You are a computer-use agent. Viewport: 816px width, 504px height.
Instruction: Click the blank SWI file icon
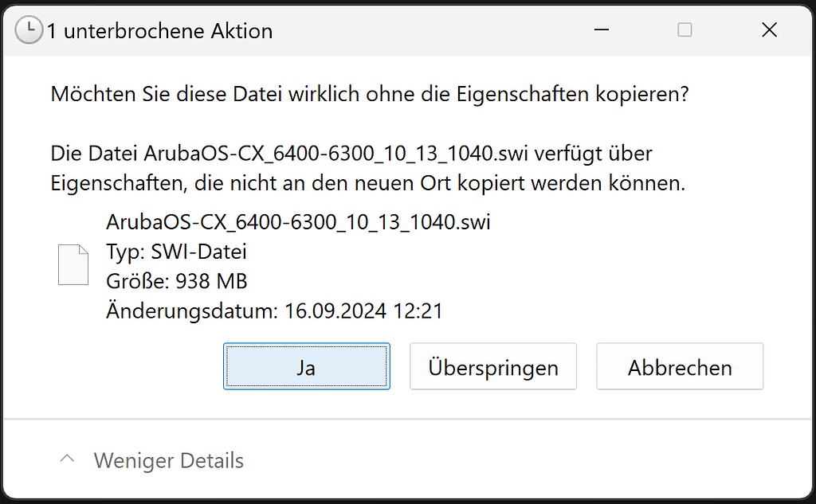(73, 265)
